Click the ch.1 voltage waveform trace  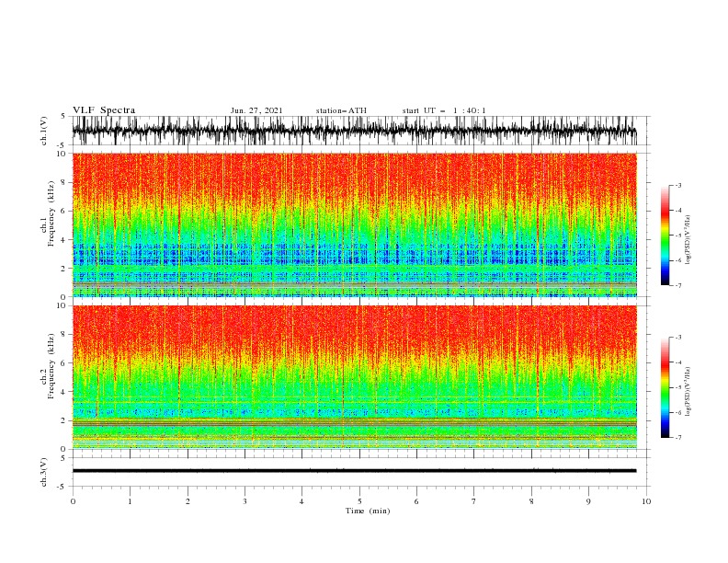pos(354,131)
